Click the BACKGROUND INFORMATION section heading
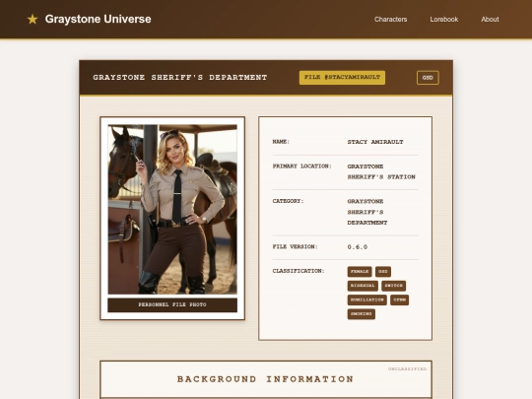The width and height of the screenshot is (532, 399). click(x=265, y=379)
